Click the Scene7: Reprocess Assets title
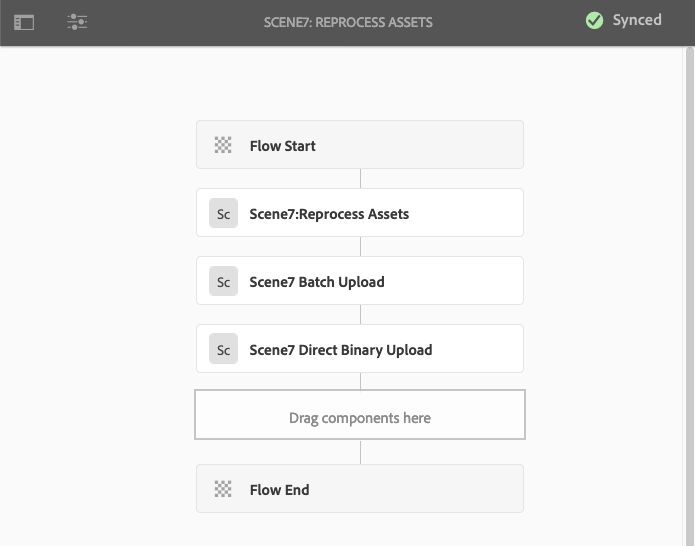 click(348, 22)
